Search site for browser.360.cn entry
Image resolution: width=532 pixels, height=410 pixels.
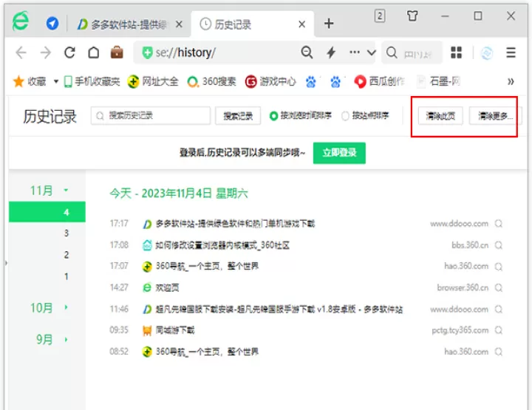(499, 288)
